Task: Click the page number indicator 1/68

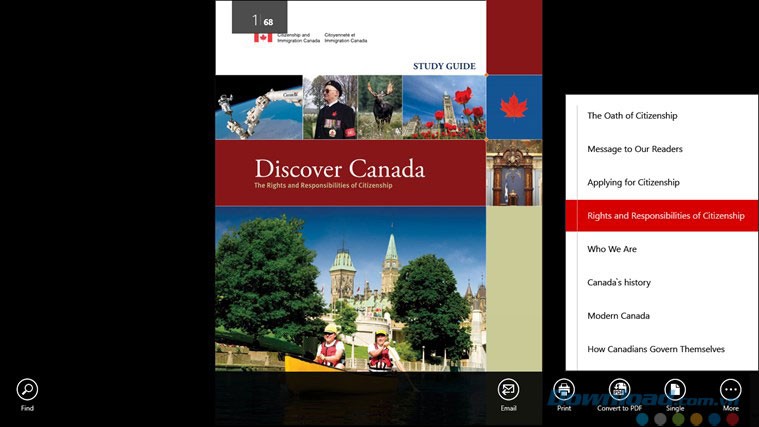Action: coord(259,19)
